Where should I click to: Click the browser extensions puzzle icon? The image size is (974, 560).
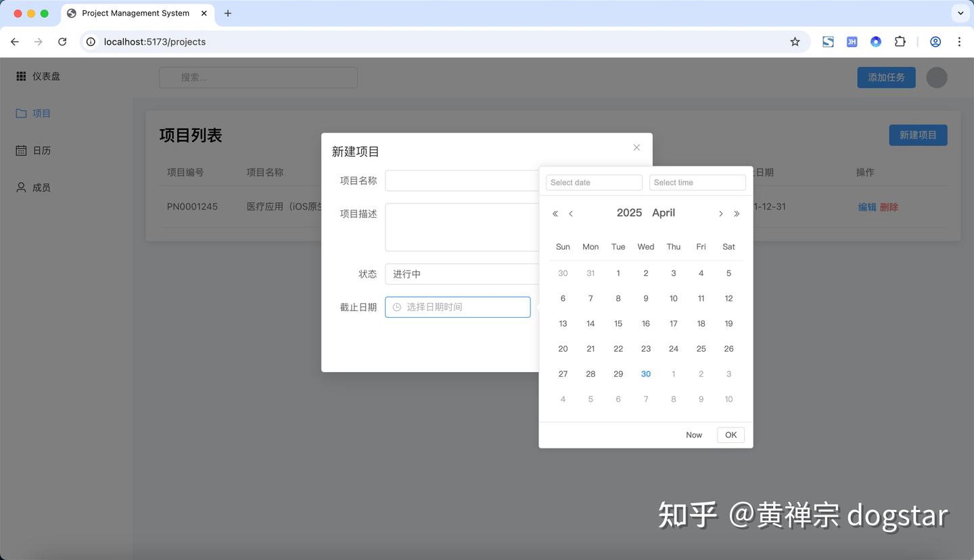tap(900, 41)
